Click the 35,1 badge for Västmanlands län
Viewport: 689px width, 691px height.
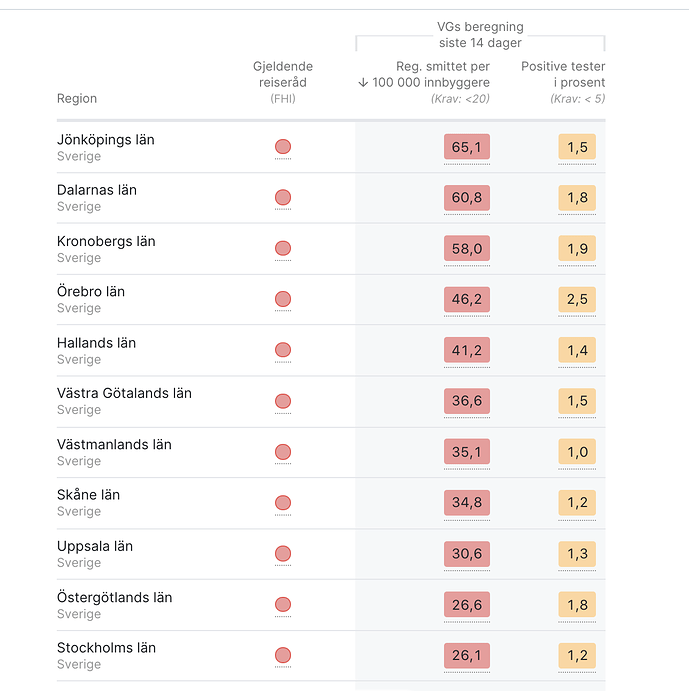(x=467, y=452)
